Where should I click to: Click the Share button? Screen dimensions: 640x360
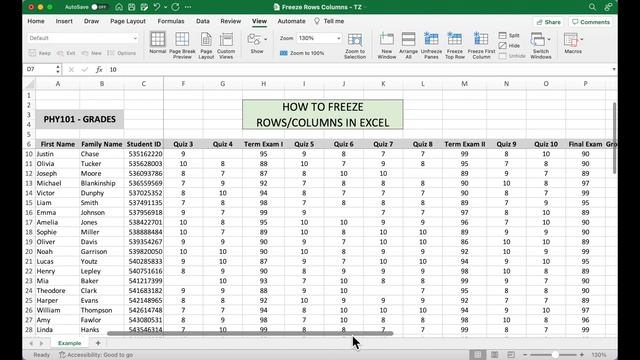click(549, 22)
